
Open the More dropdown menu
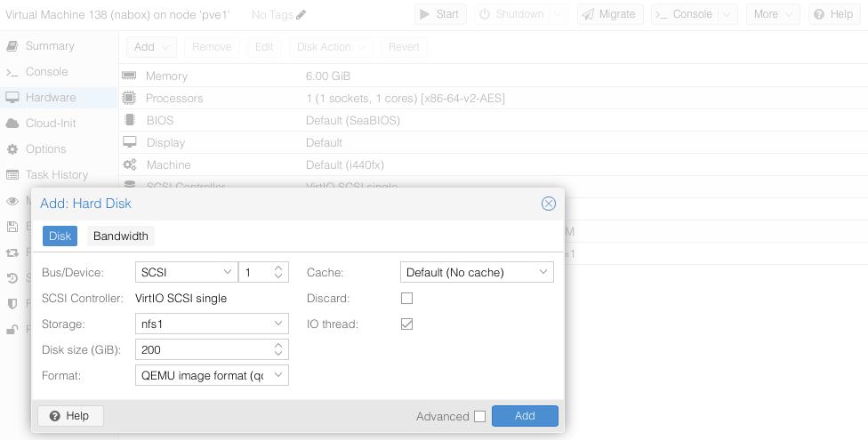click(x=773, y=14)
